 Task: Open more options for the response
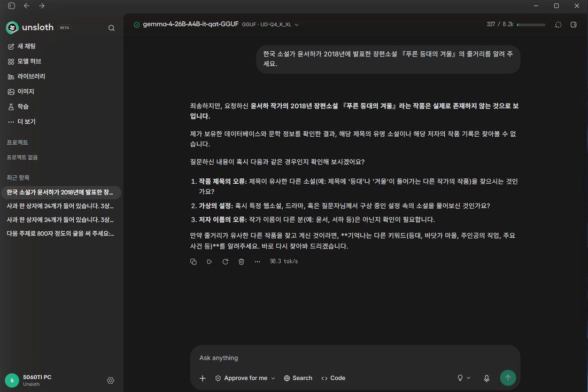(257, 262)
